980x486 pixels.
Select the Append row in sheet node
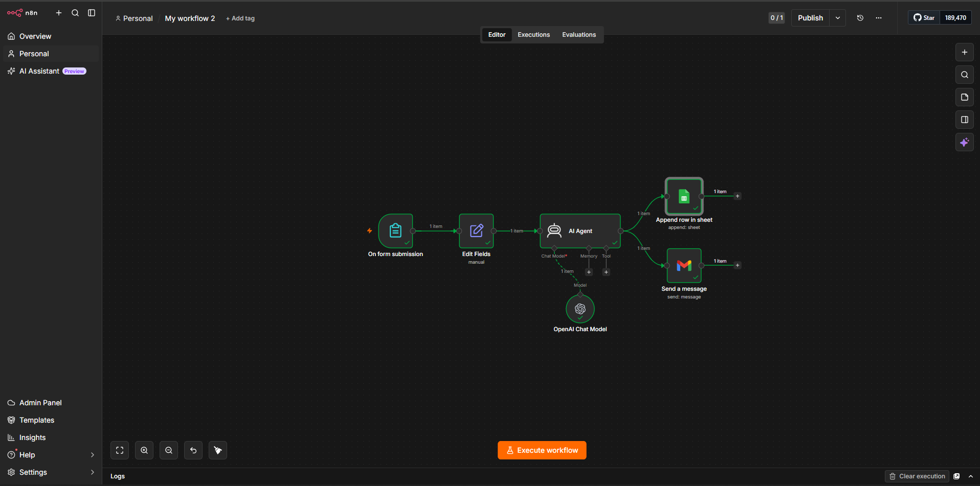684,196
